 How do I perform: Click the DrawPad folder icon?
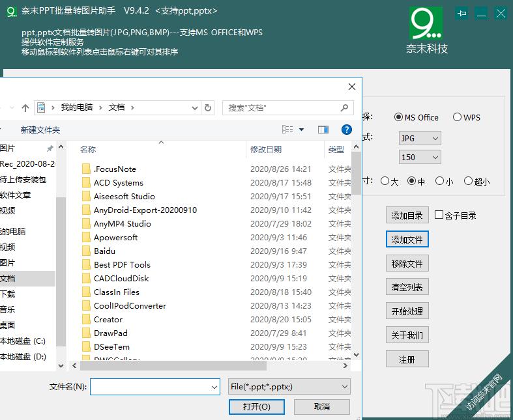(x=86, y=333)
